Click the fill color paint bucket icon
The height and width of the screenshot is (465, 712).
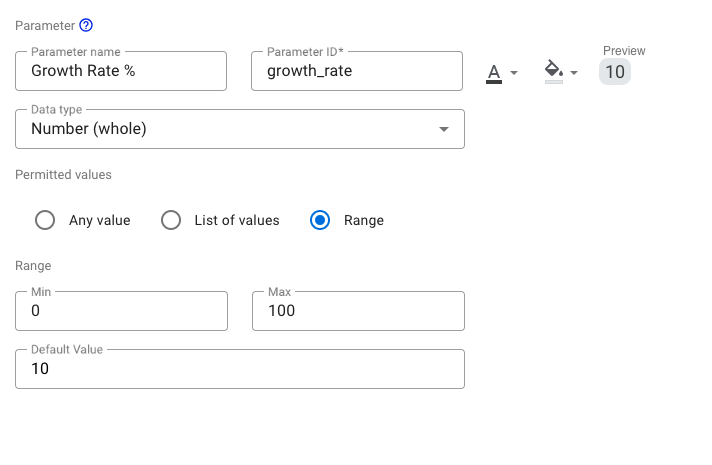click(x=553, y=71)
